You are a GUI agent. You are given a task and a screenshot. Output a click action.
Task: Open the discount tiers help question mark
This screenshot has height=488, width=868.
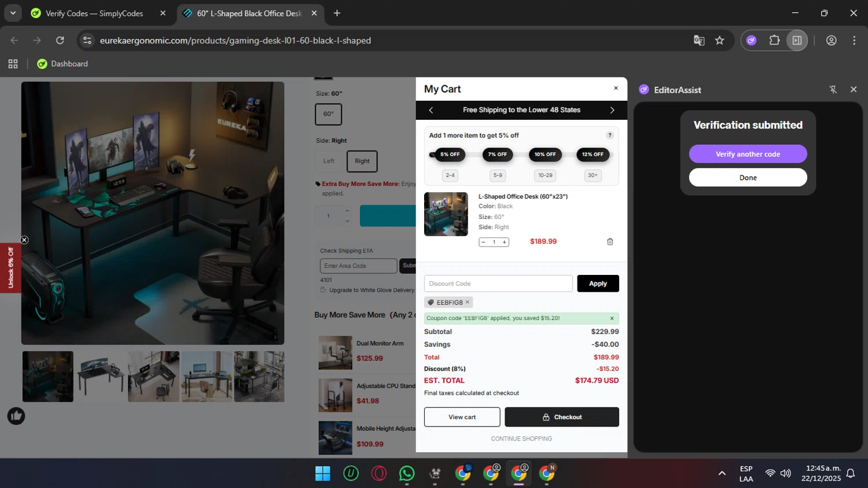(609, 135)
